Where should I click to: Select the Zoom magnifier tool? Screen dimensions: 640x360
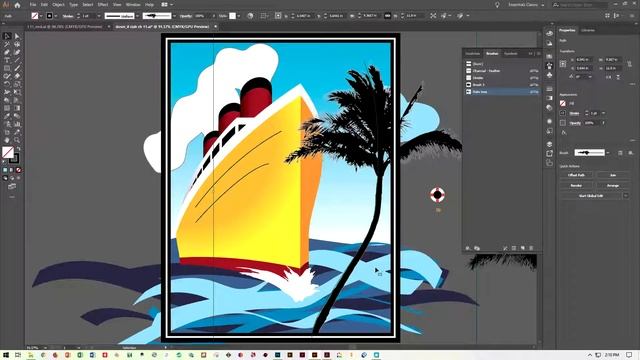click(17, 140)
